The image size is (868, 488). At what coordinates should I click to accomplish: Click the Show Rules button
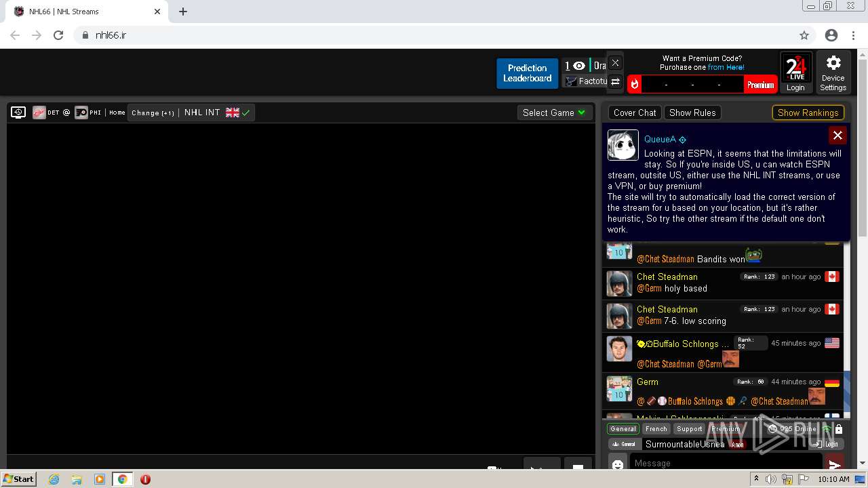coord(692,113)
